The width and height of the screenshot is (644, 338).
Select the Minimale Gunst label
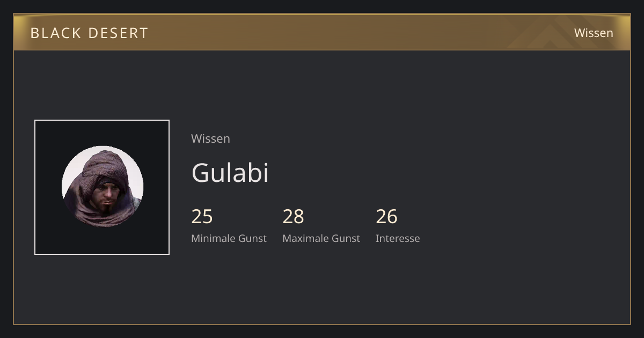coord(229,238)
